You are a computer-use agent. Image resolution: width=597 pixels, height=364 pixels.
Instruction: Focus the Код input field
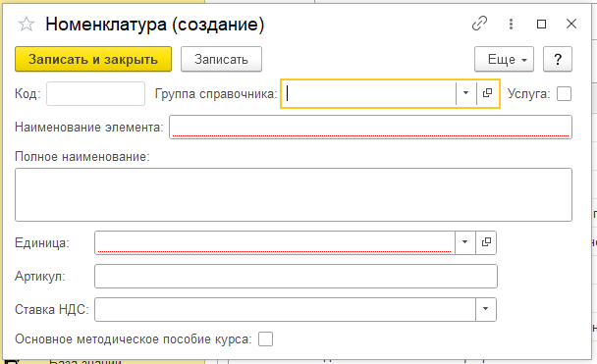95,93
